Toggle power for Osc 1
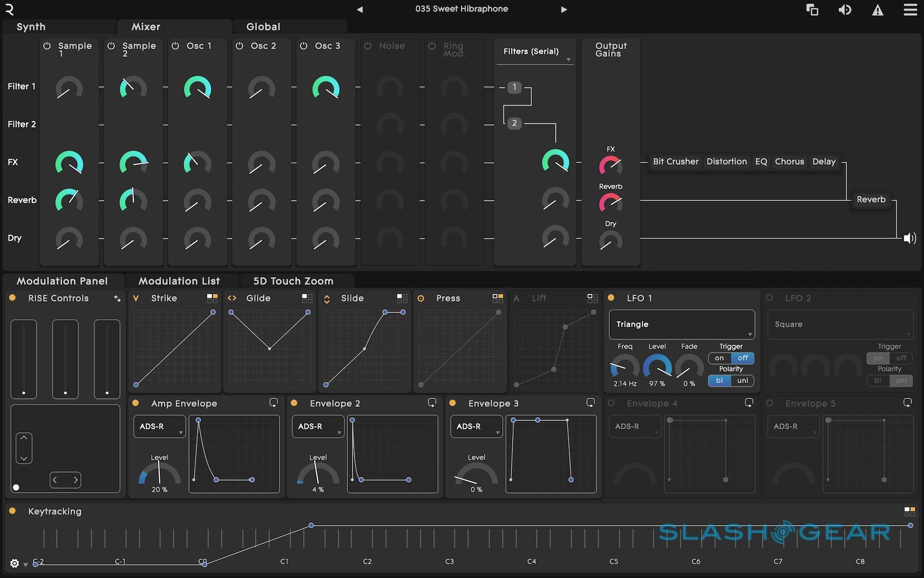The height and width of the screenshot is (578, 924). tap(175, 46)
